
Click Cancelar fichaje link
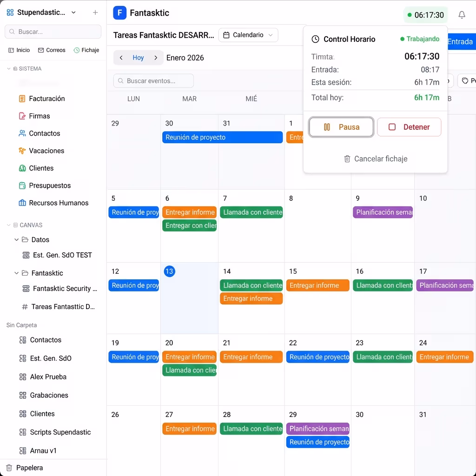tap(376, 159)
